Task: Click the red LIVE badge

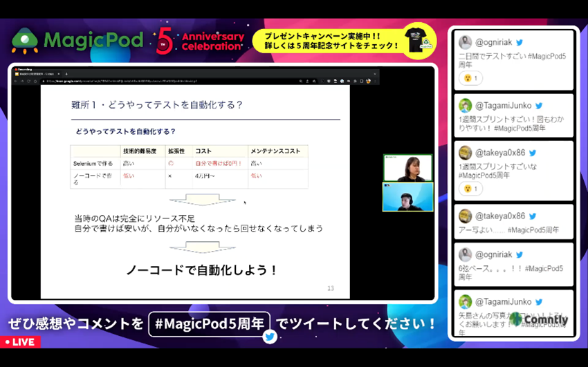Action: point(20,342)
